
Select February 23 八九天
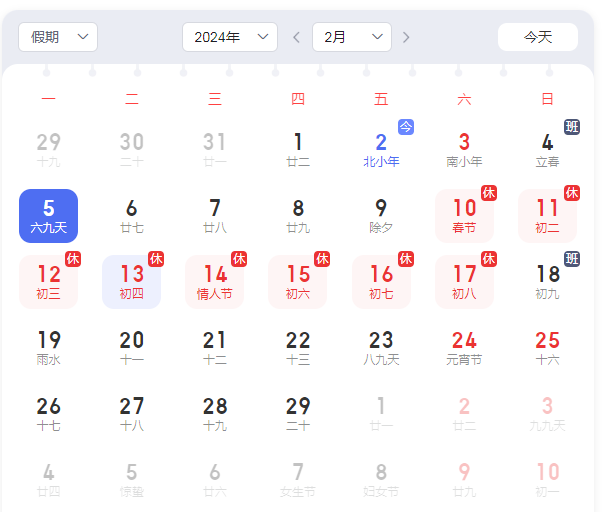tap(381, 348)
